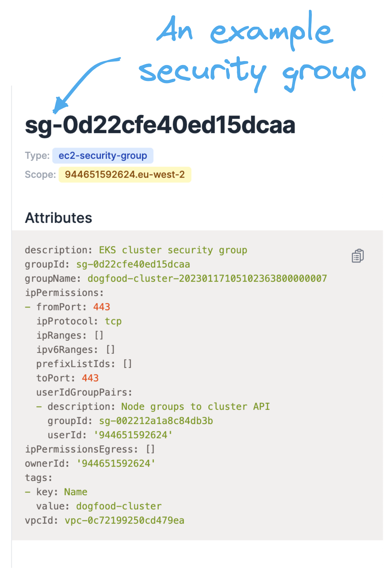Click the sg-0d22cfe40ed15dcaa heading
Viewport: 392px width, 577px height.
pyautogui.click(x=160, y=125)
